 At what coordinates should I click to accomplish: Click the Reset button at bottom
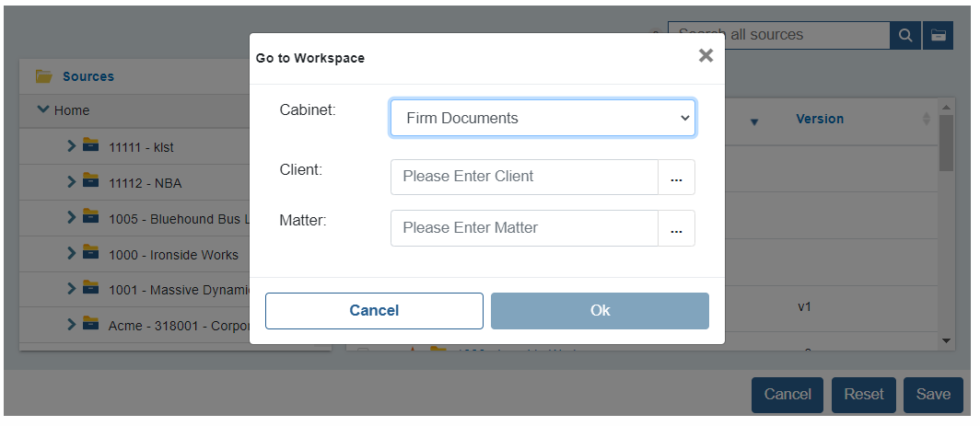[x=864, y=395]
